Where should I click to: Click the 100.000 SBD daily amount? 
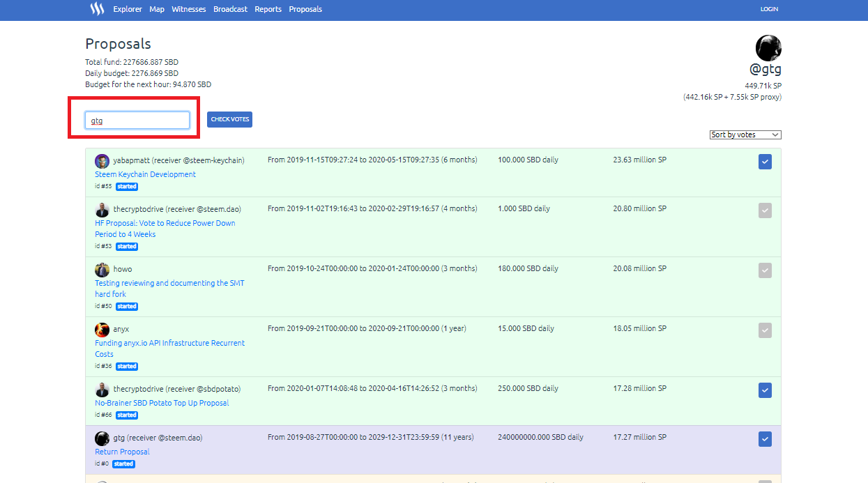tap(528, 160)
